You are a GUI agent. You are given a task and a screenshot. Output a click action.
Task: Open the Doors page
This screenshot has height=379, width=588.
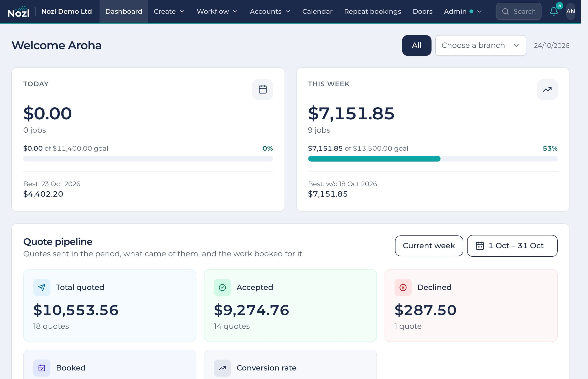click(x=423, y=11)
